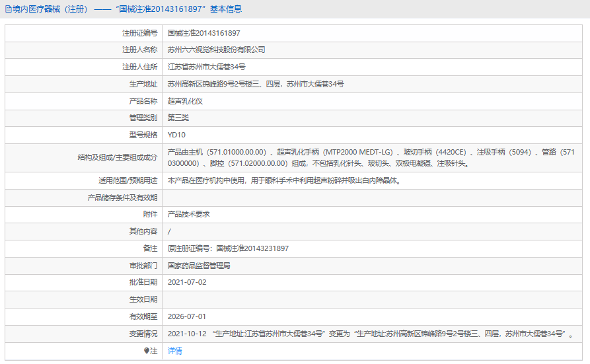Screen dimensions: 590x364
Task: Click the change record dated 2021-10-12
Action: 370,334
